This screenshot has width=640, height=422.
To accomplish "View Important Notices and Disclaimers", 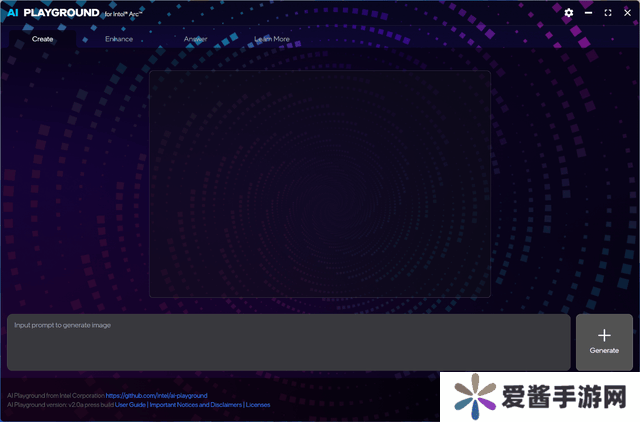I will [x=195, y=405].
